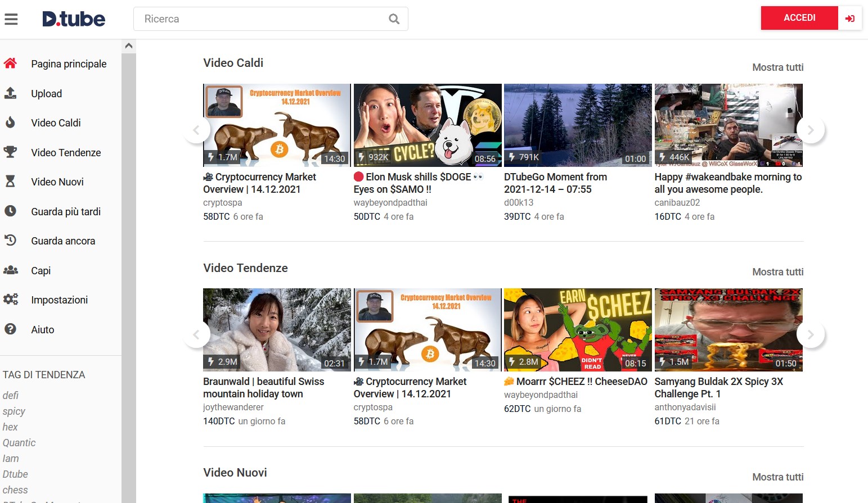Screen dimensions: 868x503
Task: Click the login arrow icon beside ACCEDI
Action: [x=850, y=18]
